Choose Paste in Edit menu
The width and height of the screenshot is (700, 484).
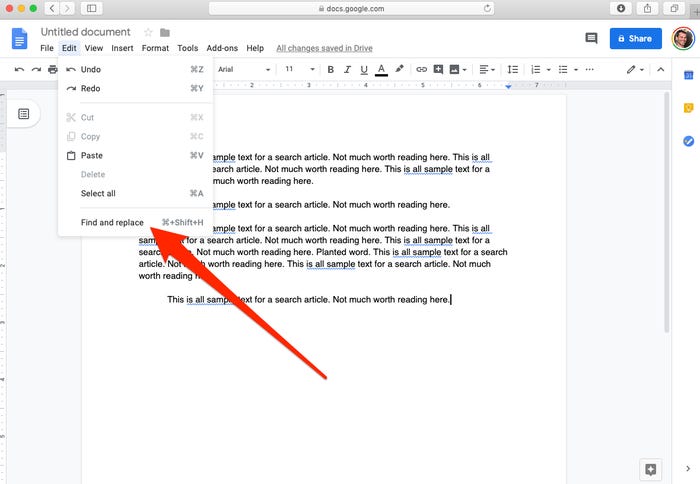[x=135, y=155]
